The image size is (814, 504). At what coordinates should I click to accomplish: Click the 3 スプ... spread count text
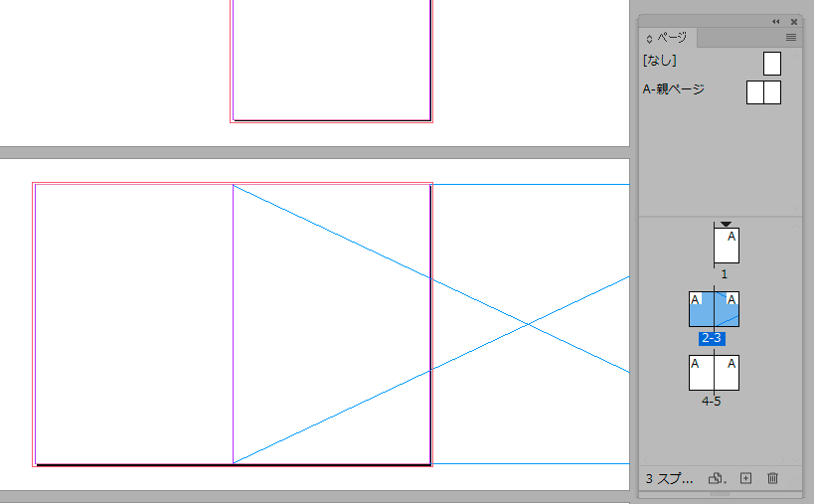click(x=669, y=478)
